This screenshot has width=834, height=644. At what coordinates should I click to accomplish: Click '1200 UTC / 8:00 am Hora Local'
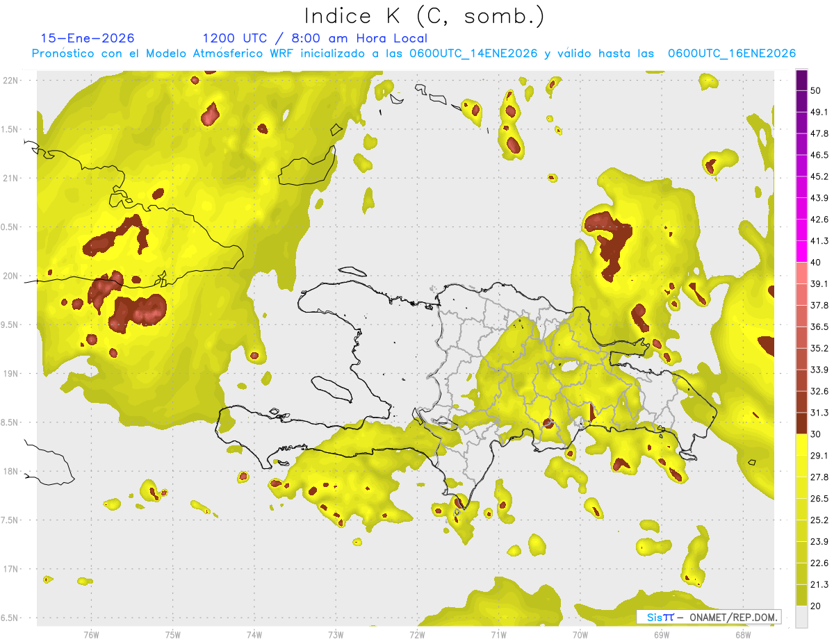[x=315, y=38]
